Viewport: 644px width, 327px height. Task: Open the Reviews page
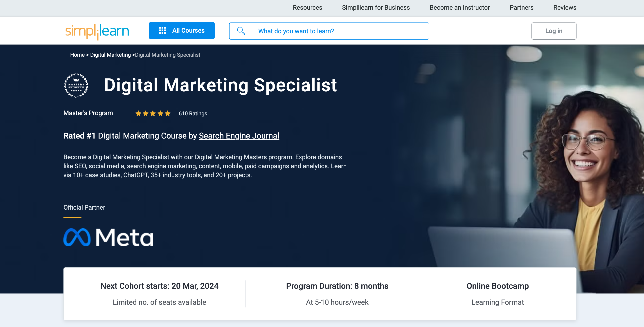point(565,7)
